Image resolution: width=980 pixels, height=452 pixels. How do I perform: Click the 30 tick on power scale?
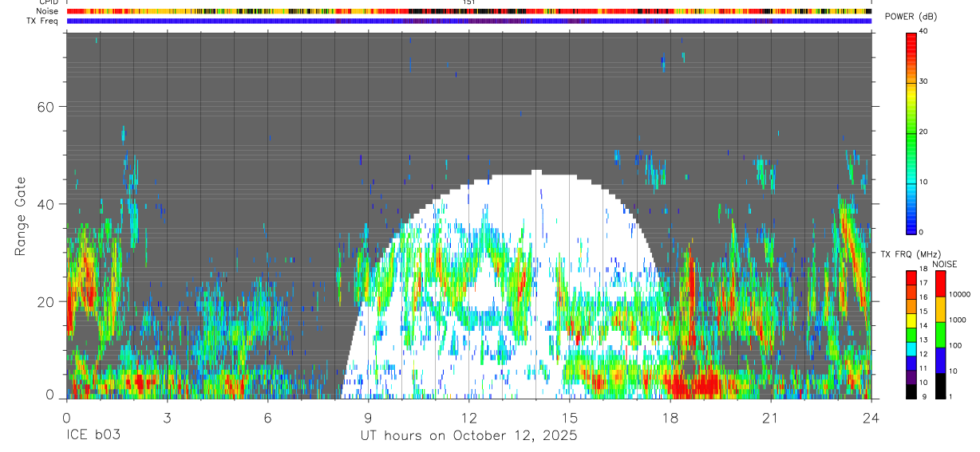pyautogui.click(x=923, y=81)
